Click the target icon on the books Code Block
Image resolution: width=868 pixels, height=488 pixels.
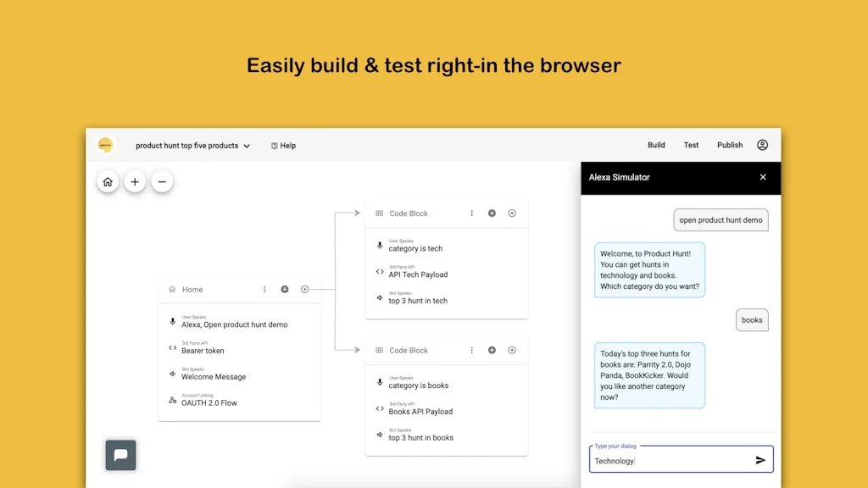click(512, 350)
